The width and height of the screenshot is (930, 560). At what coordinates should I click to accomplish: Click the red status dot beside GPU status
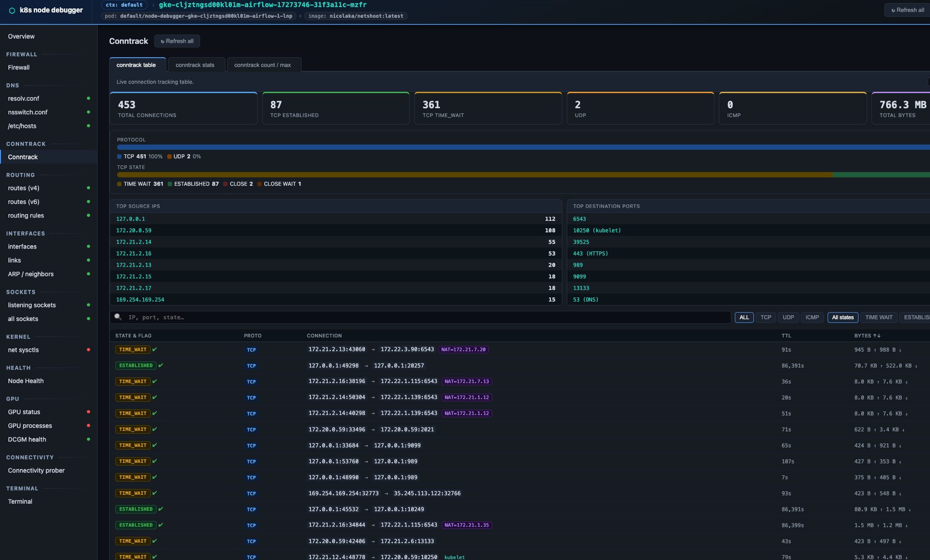pyautogui.click(x=88, y=412)
